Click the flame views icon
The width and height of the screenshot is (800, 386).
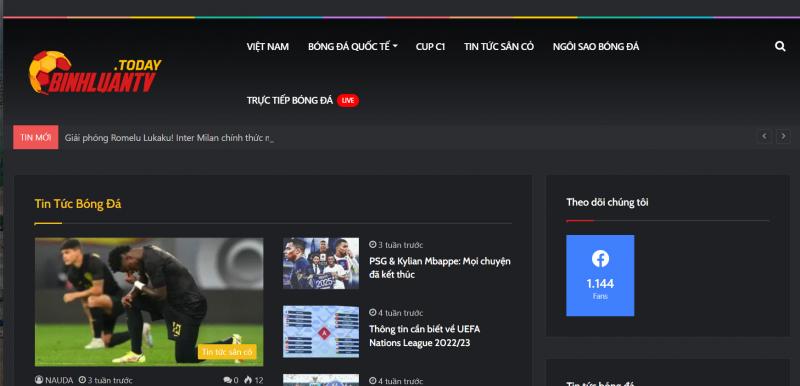(x=248, y=380)
